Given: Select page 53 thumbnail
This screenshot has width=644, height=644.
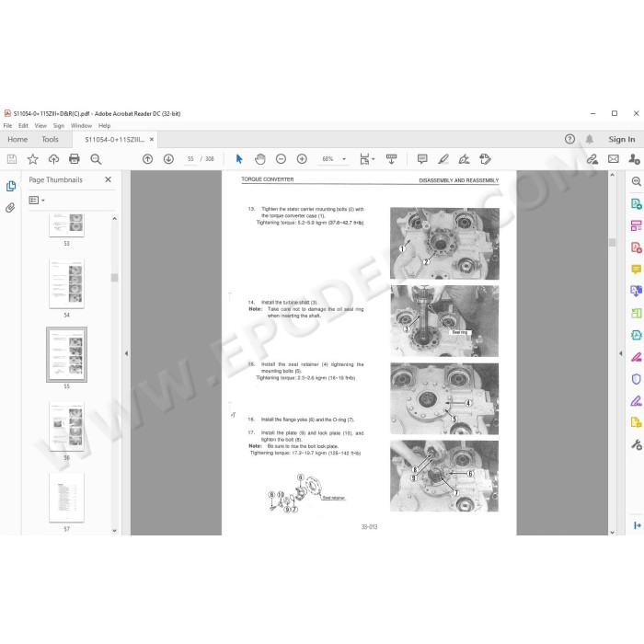Looking at the screenshot, I should pos(66,225).
